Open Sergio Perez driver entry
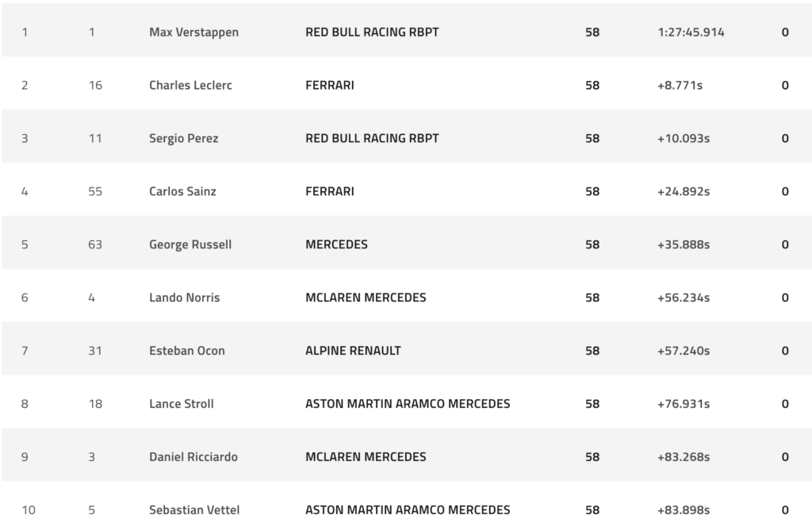The image size is (812, 530). 183,138
